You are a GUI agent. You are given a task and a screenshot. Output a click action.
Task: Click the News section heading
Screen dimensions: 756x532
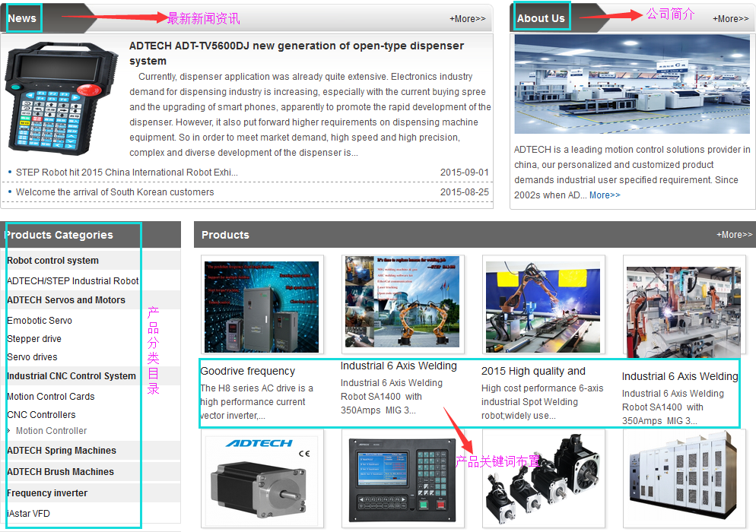[x=22, y=18]
